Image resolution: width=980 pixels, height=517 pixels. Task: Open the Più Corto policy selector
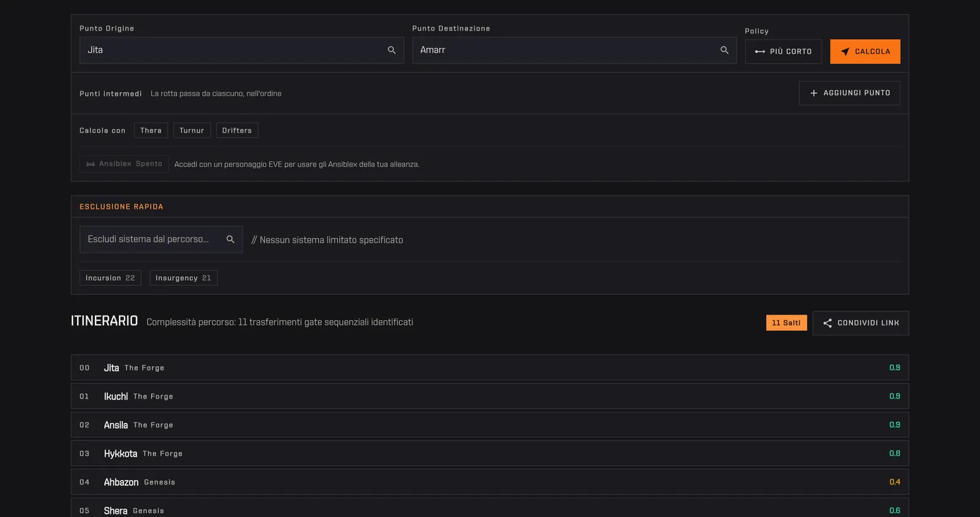(783, 51)
